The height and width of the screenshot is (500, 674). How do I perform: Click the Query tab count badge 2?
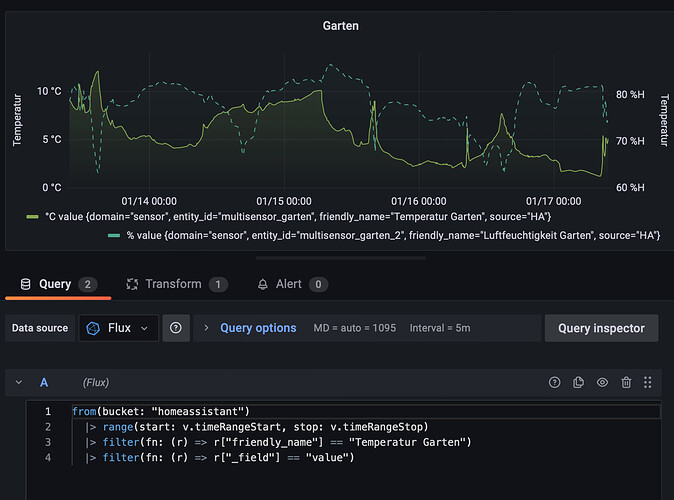pos(88,284)
